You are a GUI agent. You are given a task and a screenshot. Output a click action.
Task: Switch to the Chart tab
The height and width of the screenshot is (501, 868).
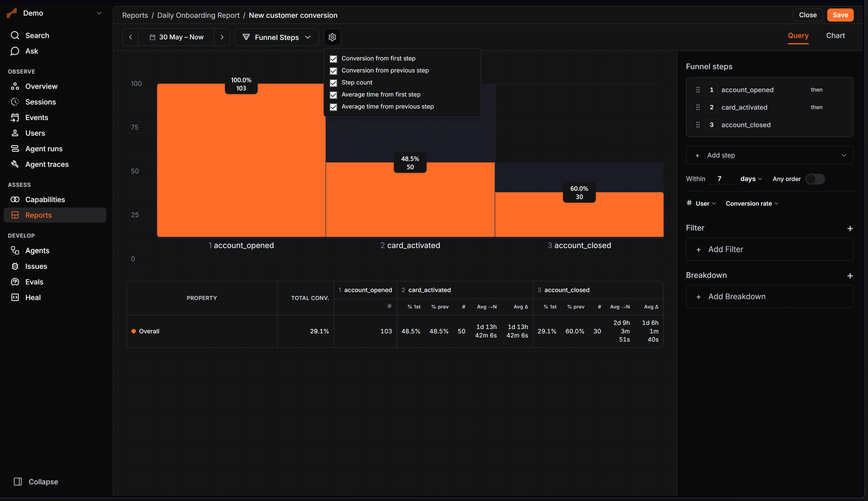tap(835, 36)
